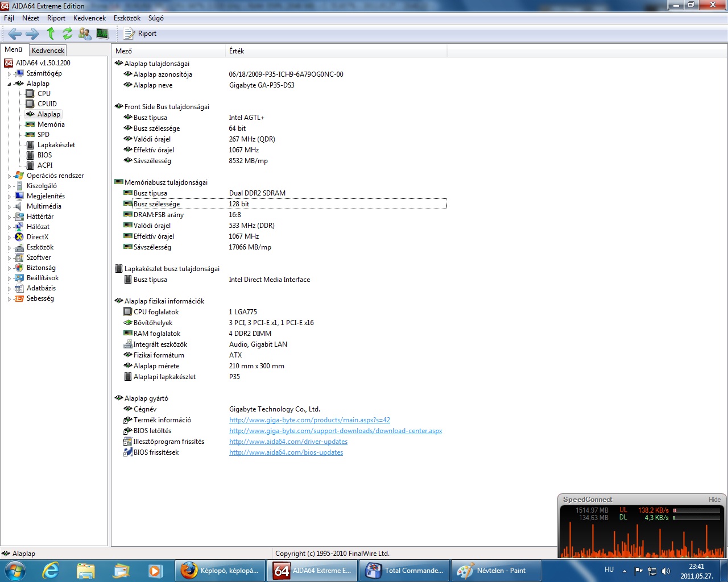Expand the Multimédia tree node

[x=9, y=207]
